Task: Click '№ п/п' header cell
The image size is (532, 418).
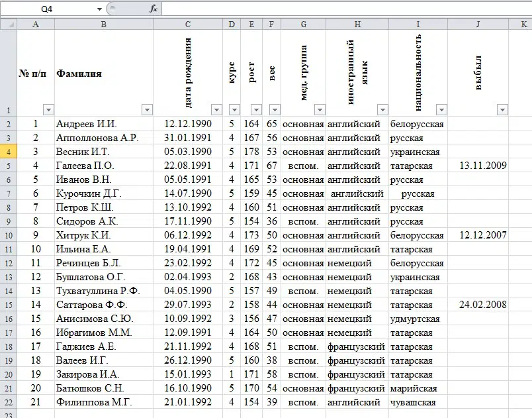Action: pos(36,73)
